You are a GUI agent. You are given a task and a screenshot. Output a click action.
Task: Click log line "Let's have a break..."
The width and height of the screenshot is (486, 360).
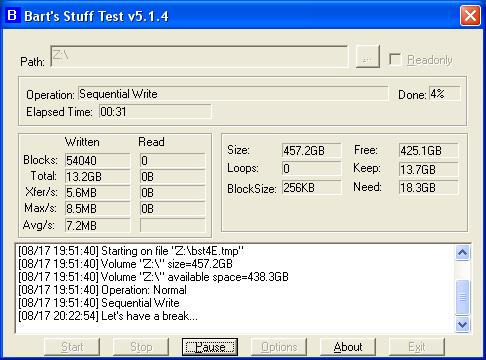108,316
